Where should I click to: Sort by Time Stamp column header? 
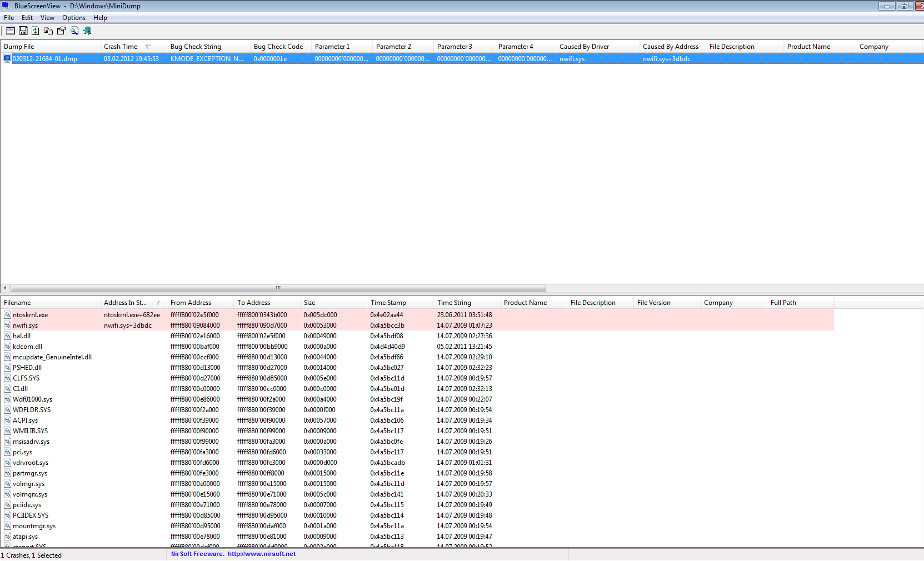tap(400, 303)
